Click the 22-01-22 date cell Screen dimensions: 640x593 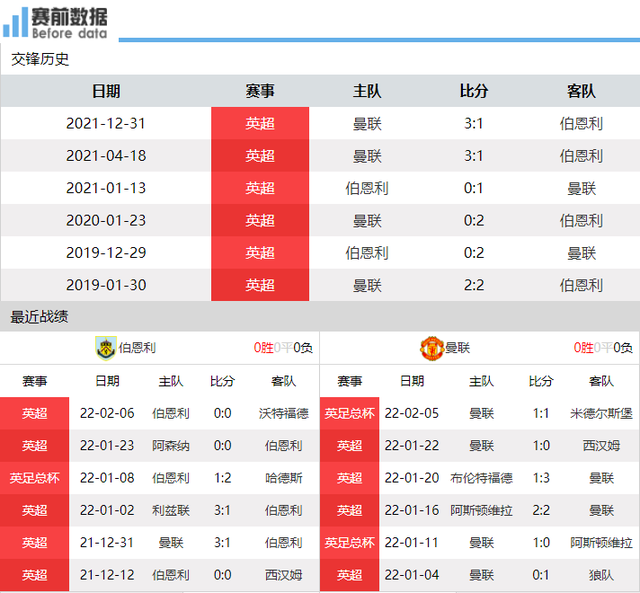coord(411,445)
